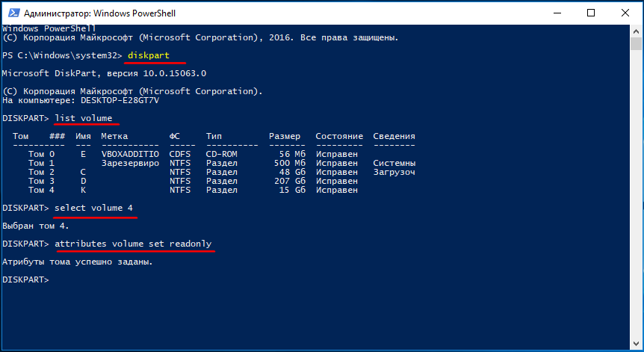
Task: Click the 'select volume 4' command text
Action: click(x=93, y=208)
